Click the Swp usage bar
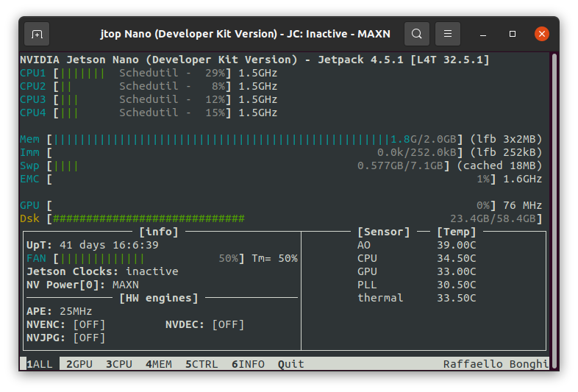Viewport: 578px width, 392px height. click(x=66, y=166)
